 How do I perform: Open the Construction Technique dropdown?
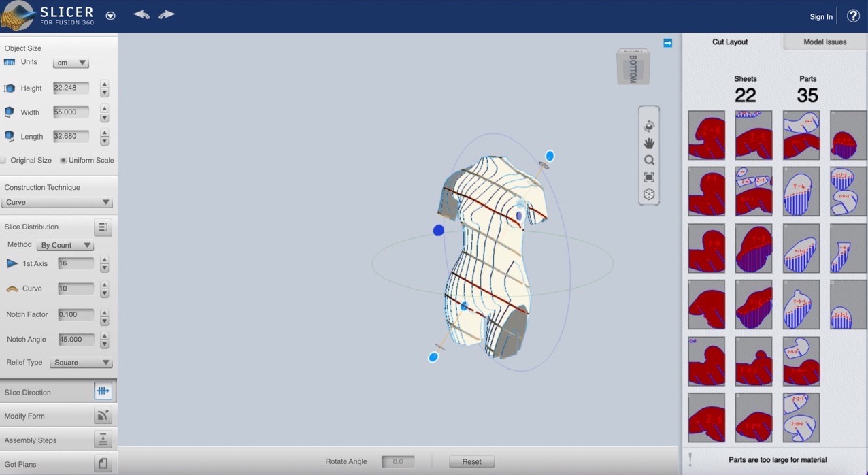point(57,202)
